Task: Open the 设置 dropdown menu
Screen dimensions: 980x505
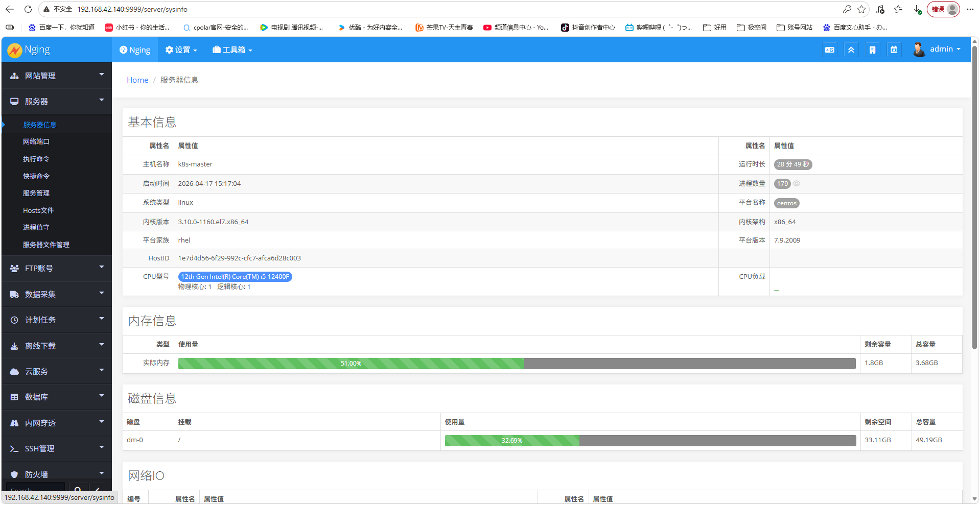Action: pos(181,50)
